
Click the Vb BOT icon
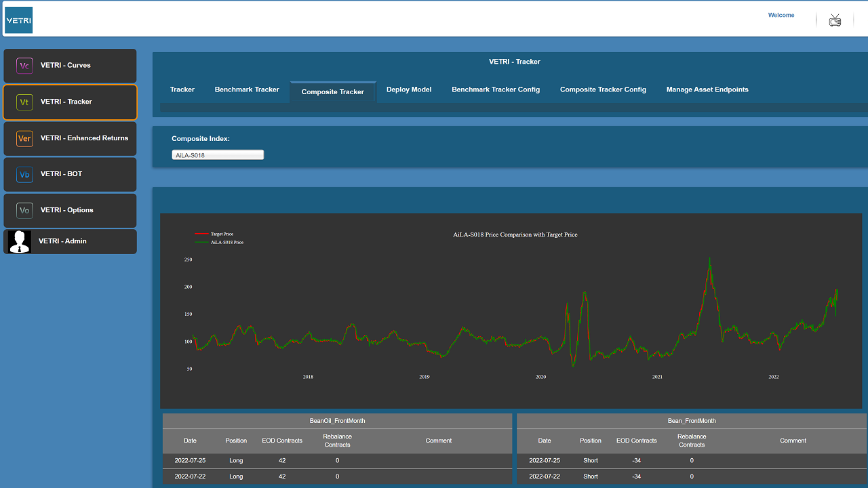(24, 174)
